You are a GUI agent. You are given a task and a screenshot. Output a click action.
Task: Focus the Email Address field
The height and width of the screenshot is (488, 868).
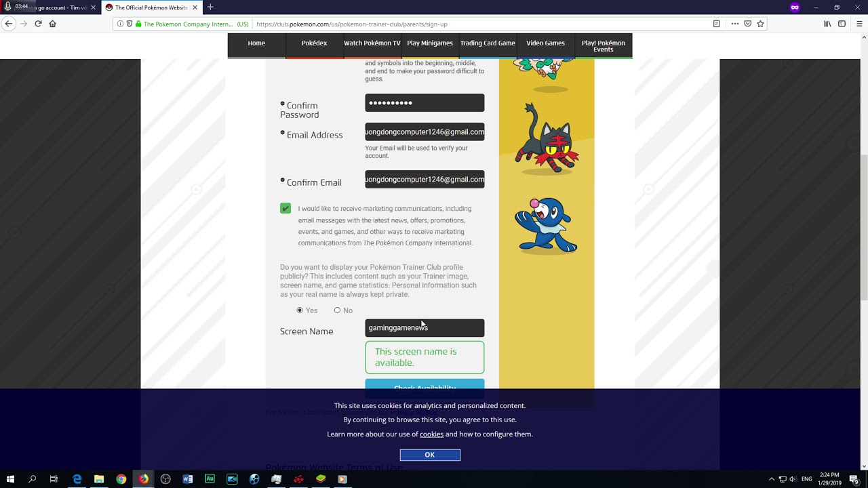[x=425, y=132]
